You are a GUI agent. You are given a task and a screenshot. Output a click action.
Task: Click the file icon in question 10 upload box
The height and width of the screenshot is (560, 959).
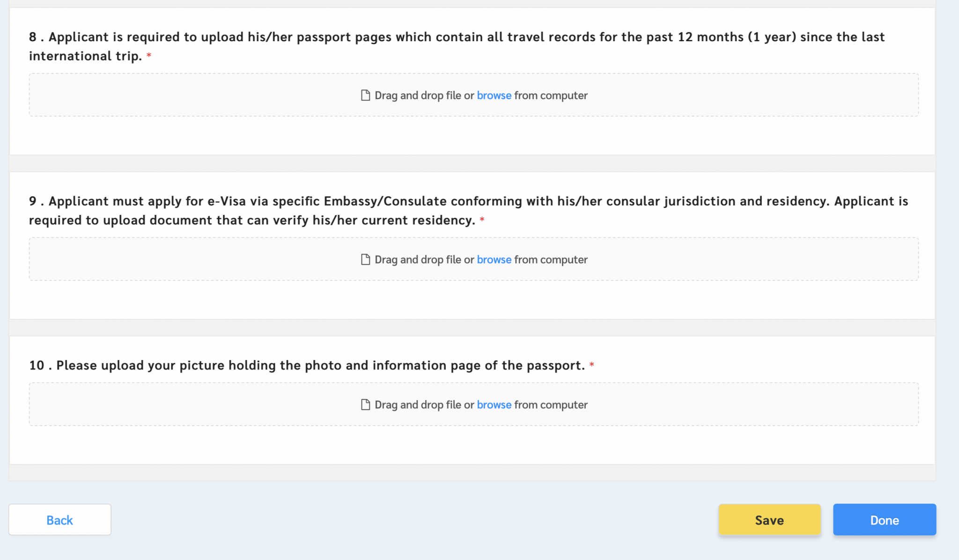click(365, 405)
